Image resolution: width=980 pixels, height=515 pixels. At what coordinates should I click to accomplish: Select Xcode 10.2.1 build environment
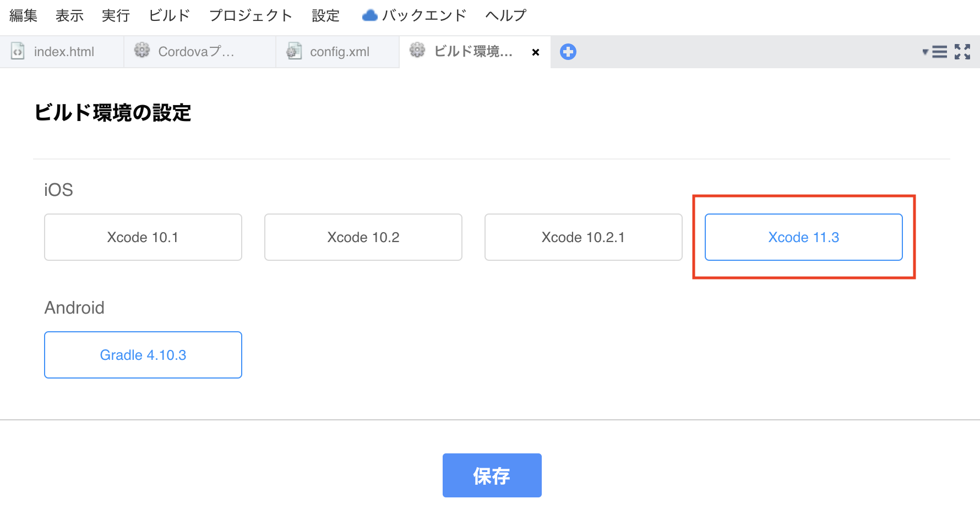[584, 237]
